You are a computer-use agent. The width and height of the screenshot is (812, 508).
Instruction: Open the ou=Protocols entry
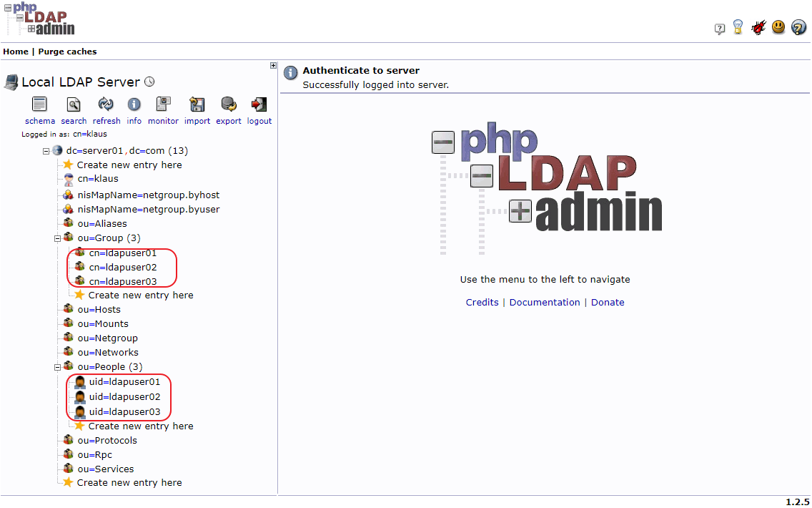(x=107, y=441)
